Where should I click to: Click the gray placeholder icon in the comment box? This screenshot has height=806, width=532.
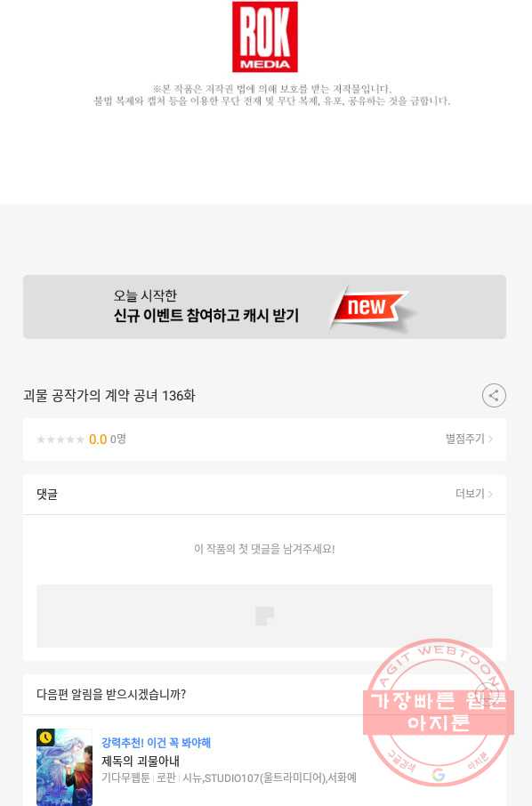265,616
